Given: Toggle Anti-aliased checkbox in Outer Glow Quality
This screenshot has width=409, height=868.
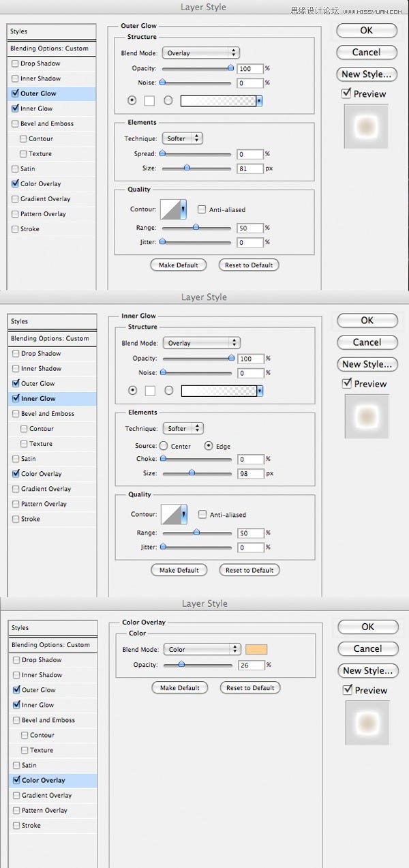Looking at the screenshot, I should point(202,209).
